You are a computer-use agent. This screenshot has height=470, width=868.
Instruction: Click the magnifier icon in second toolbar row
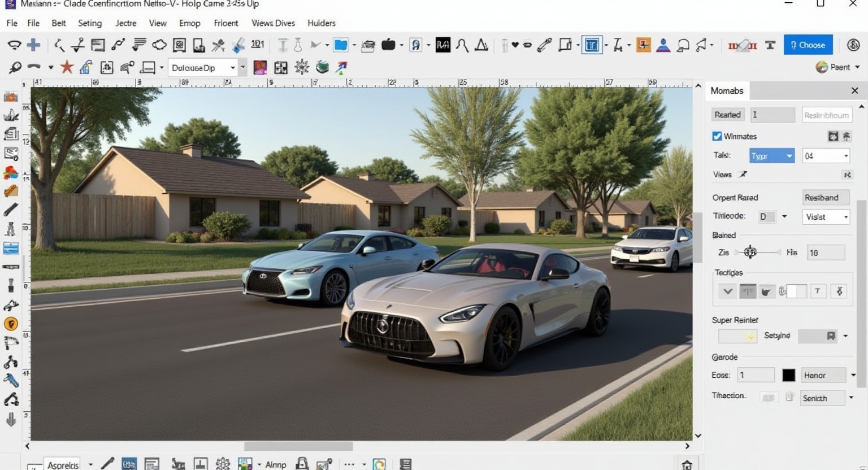coord(15,68)
